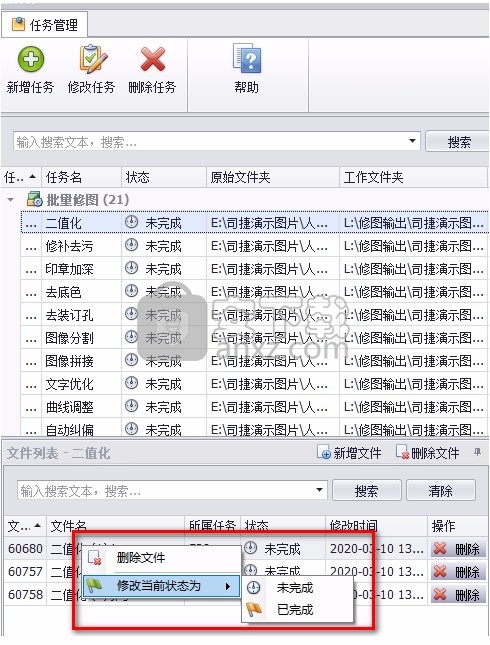Click the clock status icon for 曲线调整

131,406
